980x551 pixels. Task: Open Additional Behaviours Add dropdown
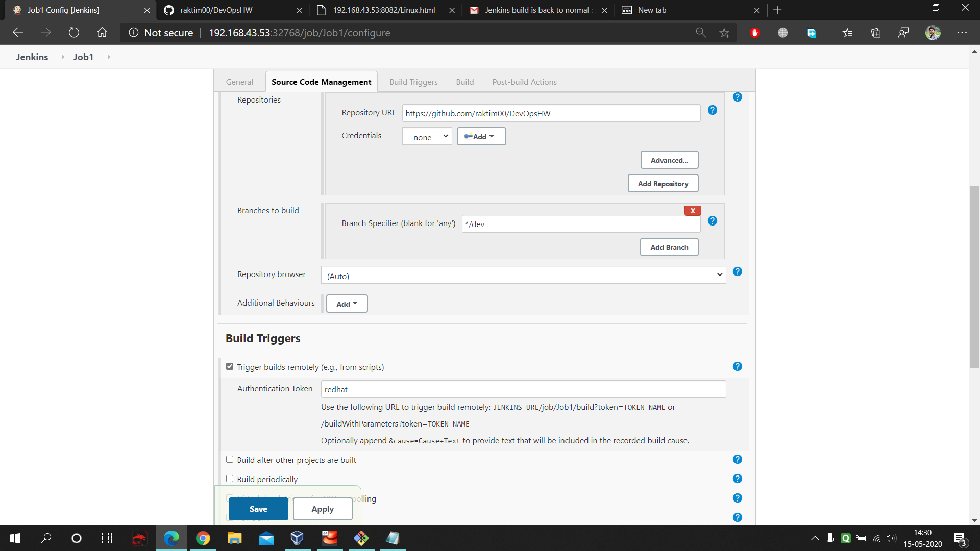point(347,304)
